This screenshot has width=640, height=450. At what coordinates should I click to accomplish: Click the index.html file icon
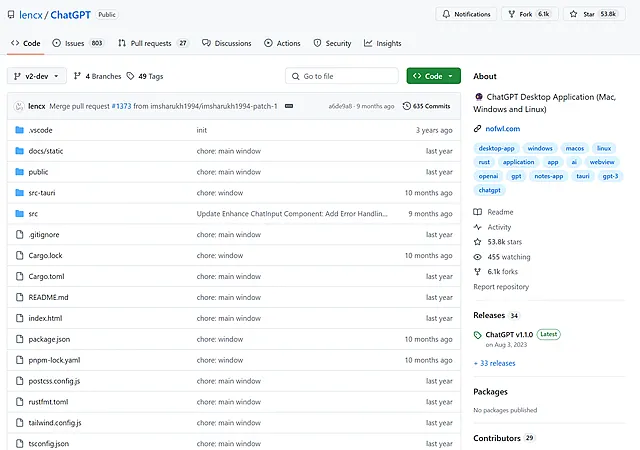point(19,318)
